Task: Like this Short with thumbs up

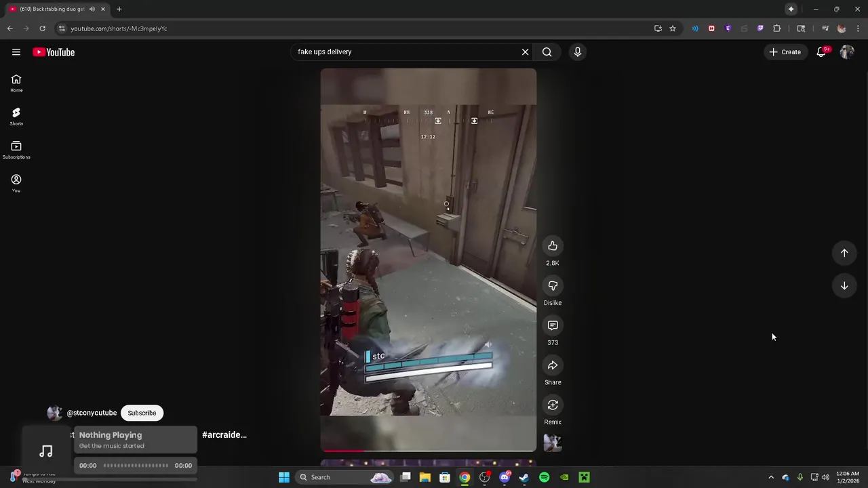Action: pyautogui.click(x=553, y=246)
